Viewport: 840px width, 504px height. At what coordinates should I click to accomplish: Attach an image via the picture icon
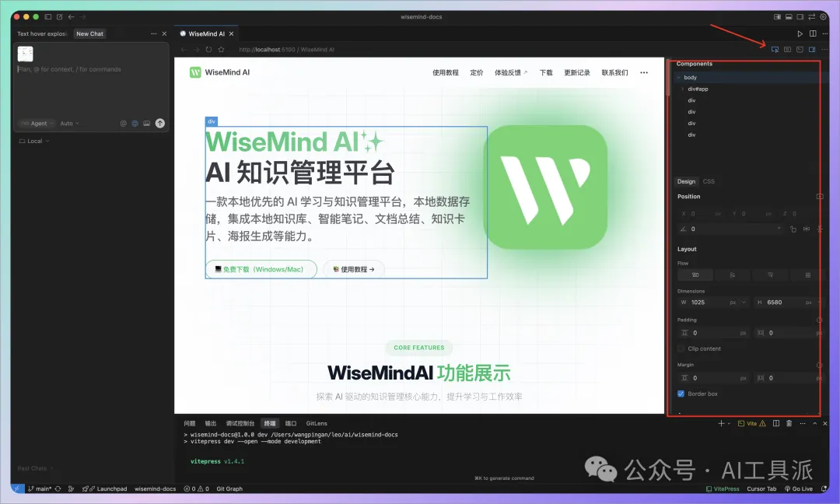coord(146,123)
